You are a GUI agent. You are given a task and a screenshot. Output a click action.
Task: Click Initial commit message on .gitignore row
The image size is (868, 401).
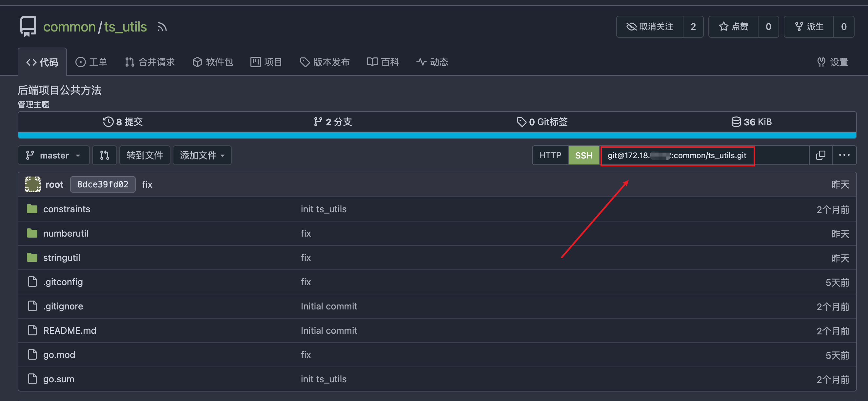click(x=329, y=306)
